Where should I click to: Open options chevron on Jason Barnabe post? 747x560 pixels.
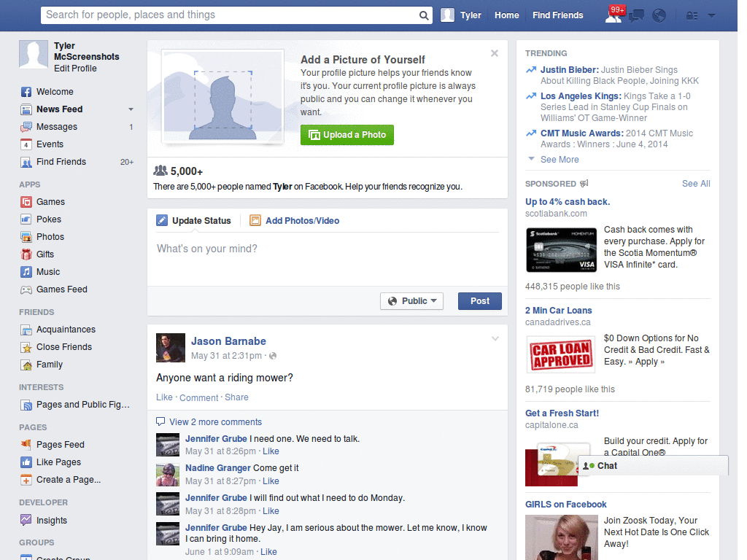(x=495, y=338)
